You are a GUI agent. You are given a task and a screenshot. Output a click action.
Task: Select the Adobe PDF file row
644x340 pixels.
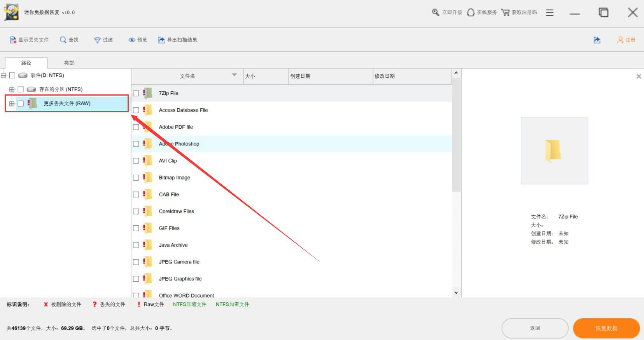292,127
